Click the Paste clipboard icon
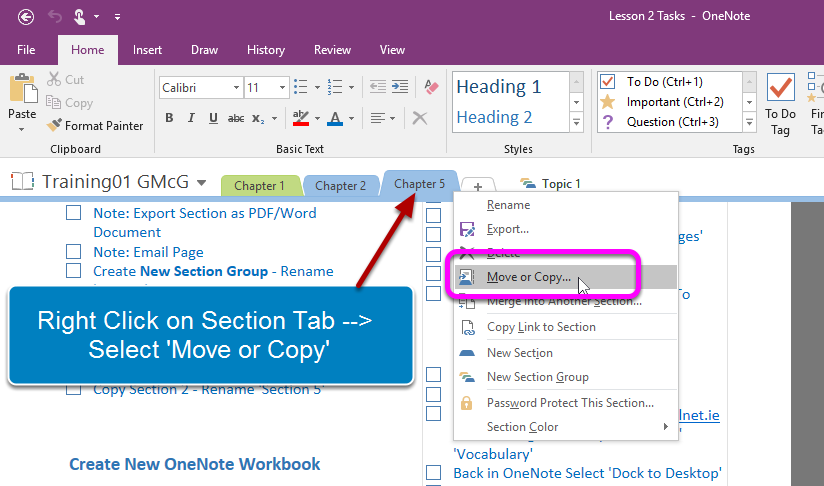Viewport: 824px width, 486px height. (23, 88)
